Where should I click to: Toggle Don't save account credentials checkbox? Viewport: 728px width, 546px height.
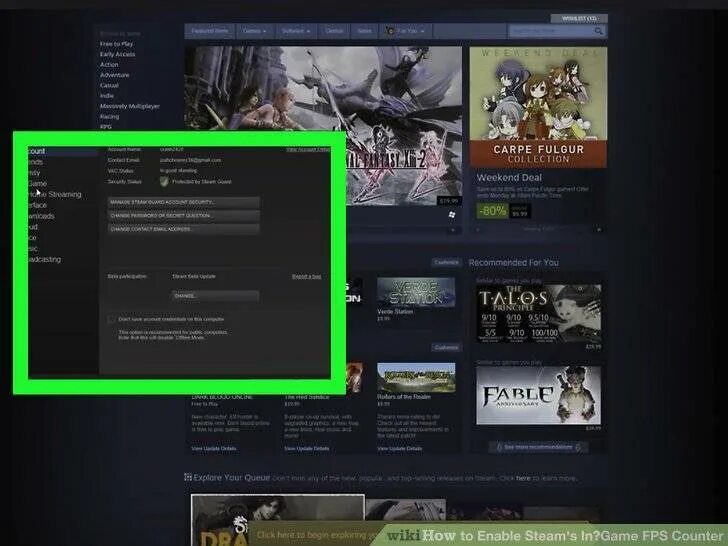click(111, 319)
